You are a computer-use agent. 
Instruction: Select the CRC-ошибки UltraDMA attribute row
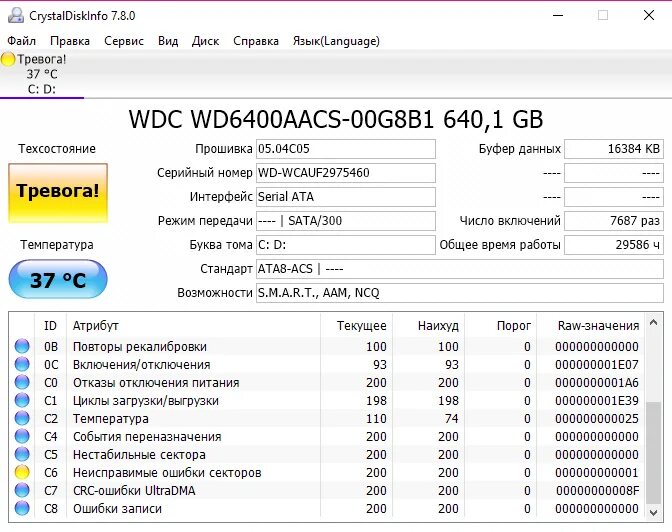pyautogui.click(x=327, y=490)
